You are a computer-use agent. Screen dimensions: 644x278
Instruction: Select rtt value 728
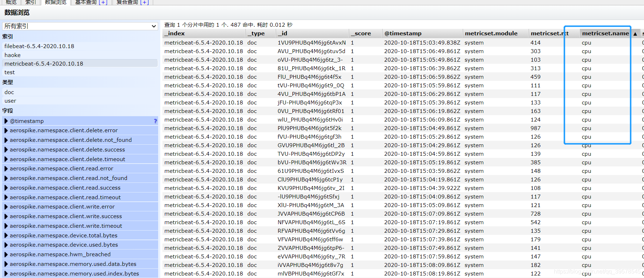pos(535,213)
